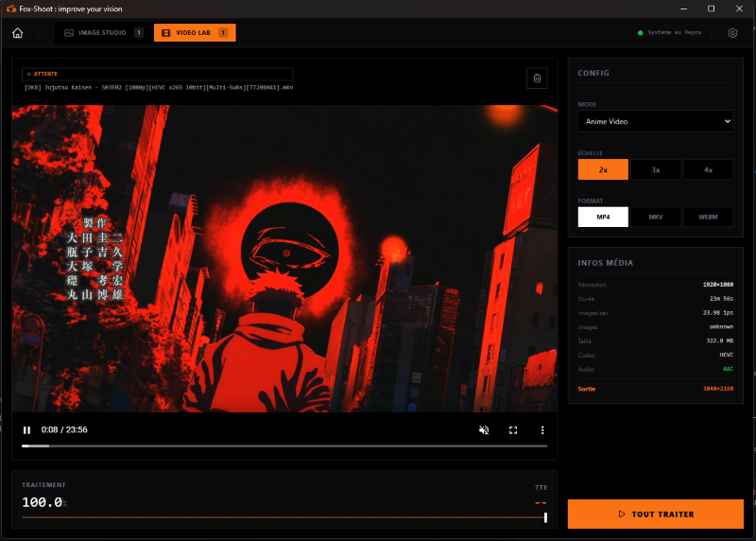Image resolution: width=756 pixels, height=541 pixels.
Task: Open video player more options menu
Action: pyautogui.click(x=542, y=429)
